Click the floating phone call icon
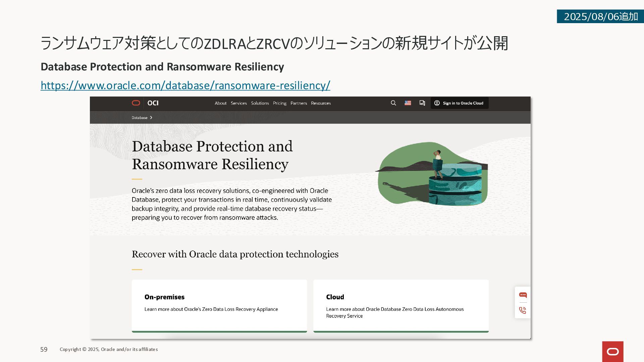The width and height of the screenshot is (644, 362). 523,310
